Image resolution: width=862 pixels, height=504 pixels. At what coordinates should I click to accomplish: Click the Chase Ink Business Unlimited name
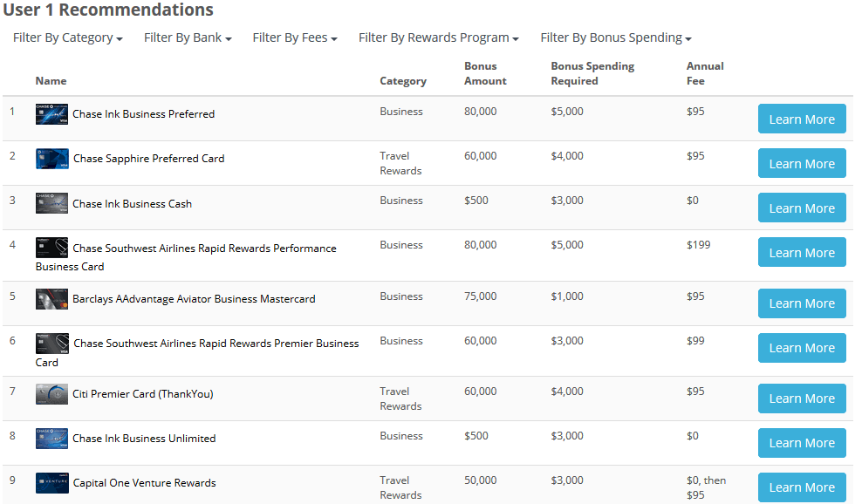pos(144,439)
